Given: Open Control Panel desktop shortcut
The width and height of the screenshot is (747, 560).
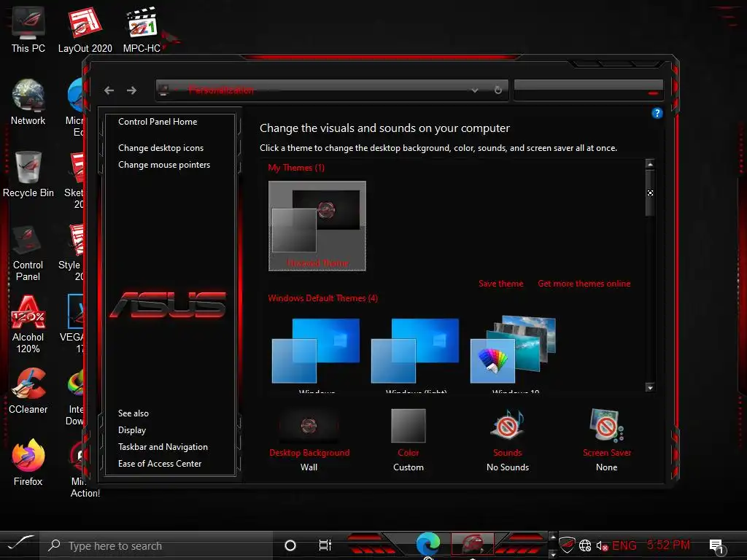Looking at the screenshot, I should (28, 252).
